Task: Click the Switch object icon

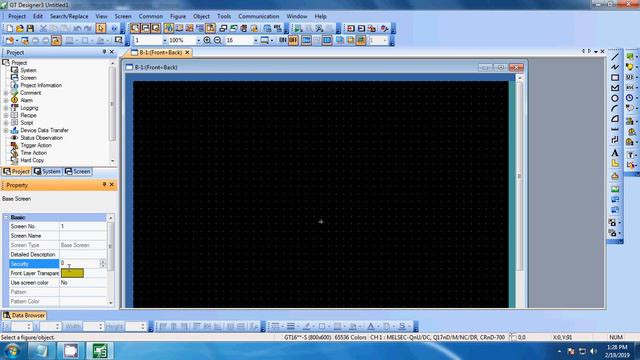Action: point(630,57)
